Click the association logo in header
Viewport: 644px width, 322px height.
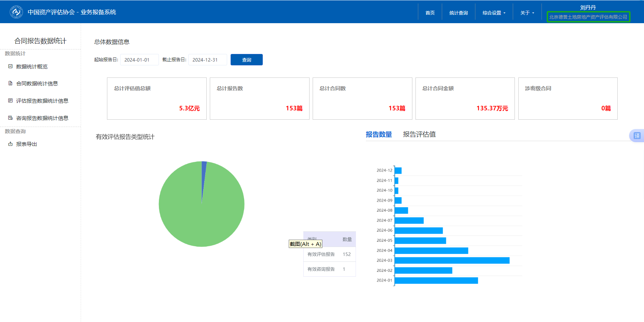(16, 12)
